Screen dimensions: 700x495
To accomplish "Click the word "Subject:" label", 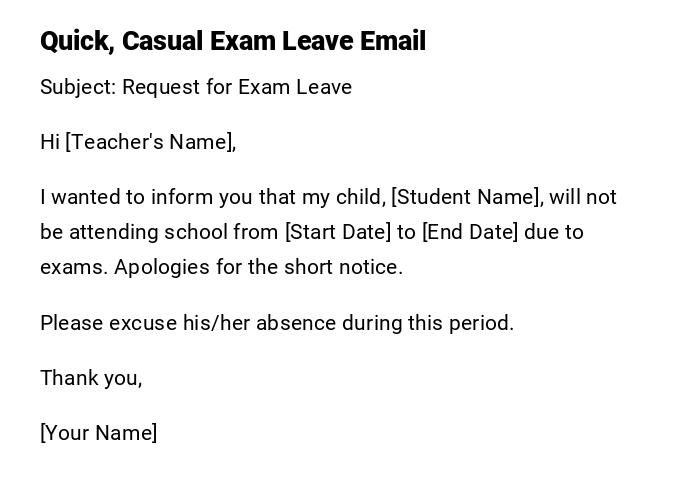I will (78, 87).
